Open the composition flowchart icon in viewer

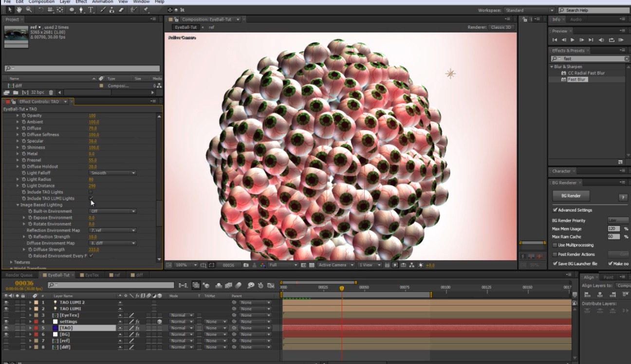pyautogui.click(x=412, y=265)
